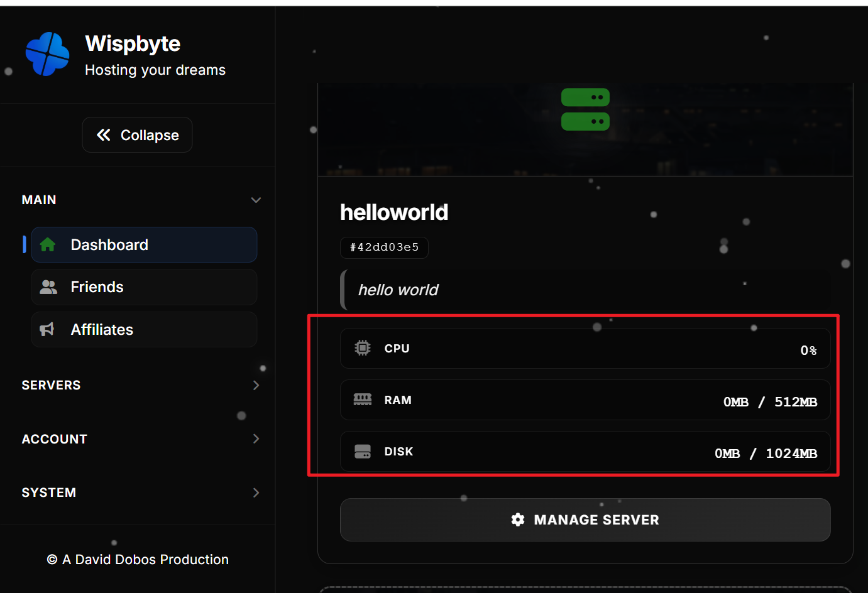The image size is (868, 593).
Task: Click the MAIN section heading
Action: click(x=39, y=200)
